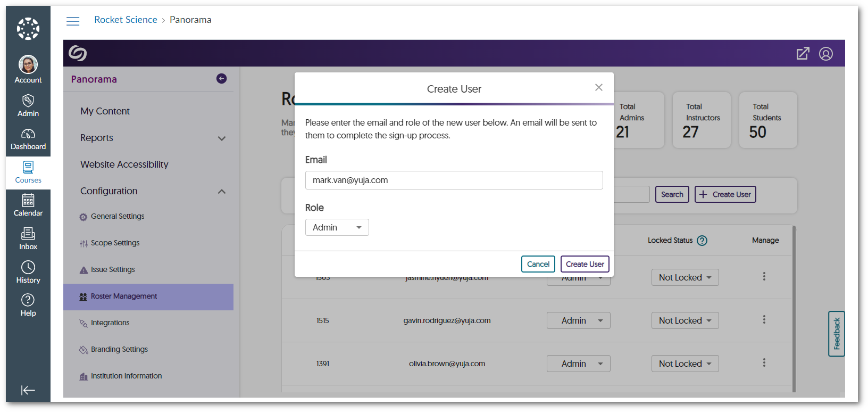Collapse the Panorama panel back arrow

(x=222, y=79)
